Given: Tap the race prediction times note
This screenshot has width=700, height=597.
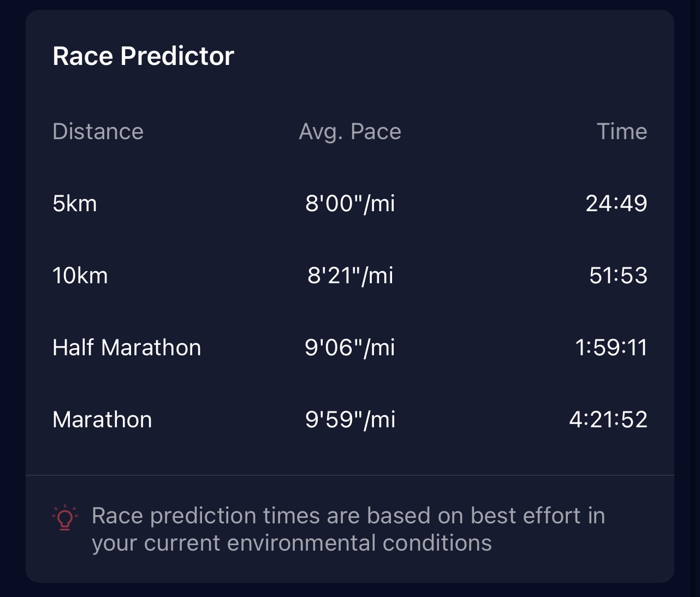Looking at the screenshot, I should click(348, 529).
